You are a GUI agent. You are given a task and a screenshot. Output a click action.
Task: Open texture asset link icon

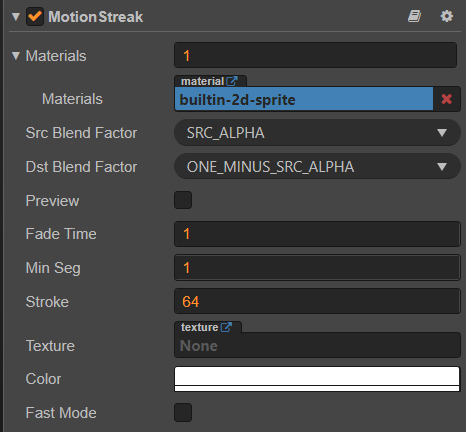coord(226,327)
